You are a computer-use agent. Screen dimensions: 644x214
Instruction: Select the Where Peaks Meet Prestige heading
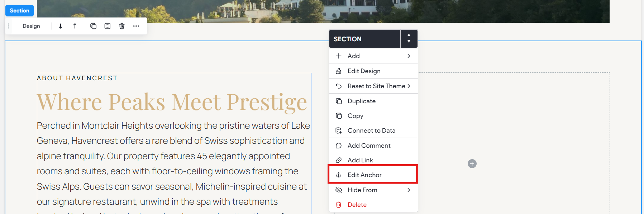point(172,102)
